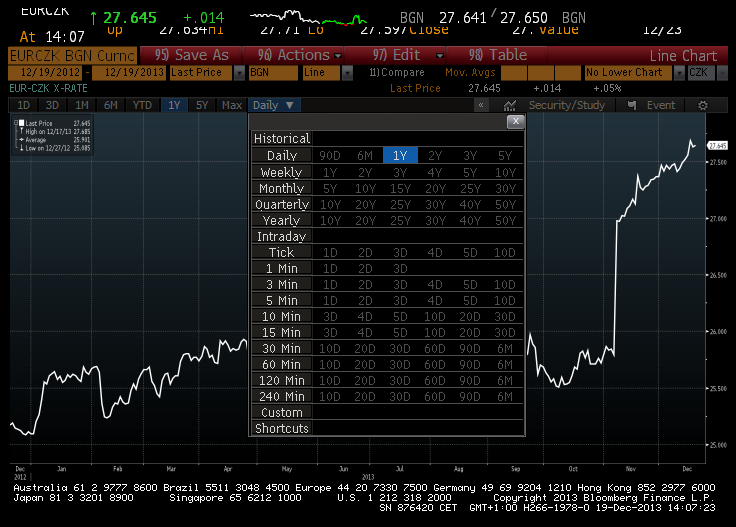Expand the Edit menu arrow

(439, 56)
